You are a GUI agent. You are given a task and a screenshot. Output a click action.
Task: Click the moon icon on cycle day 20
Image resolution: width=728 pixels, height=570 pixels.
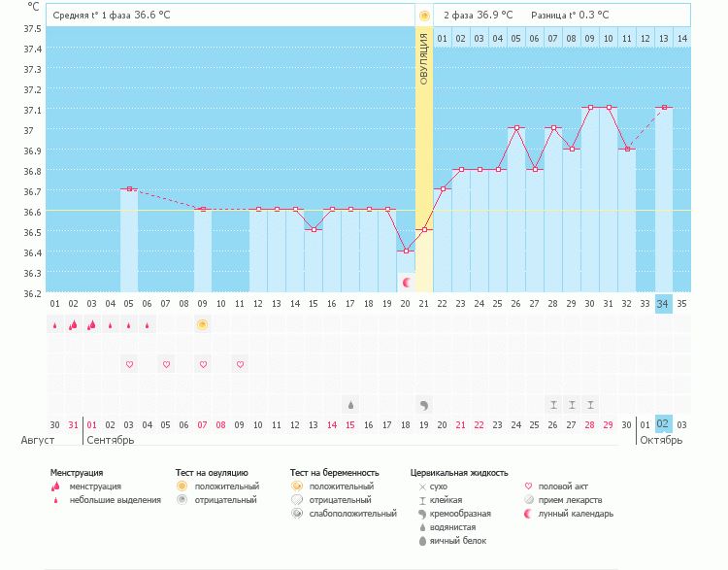(x=407, y=283)
